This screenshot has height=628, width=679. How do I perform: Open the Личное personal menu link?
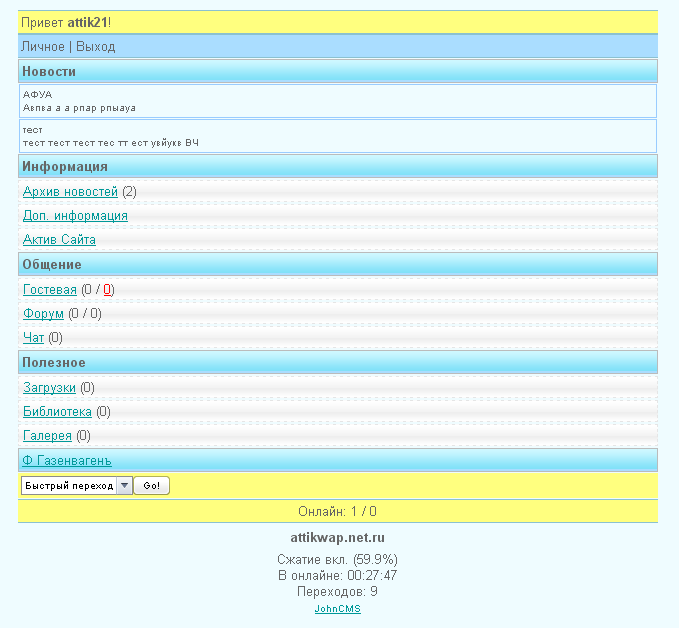coord(42,47)
